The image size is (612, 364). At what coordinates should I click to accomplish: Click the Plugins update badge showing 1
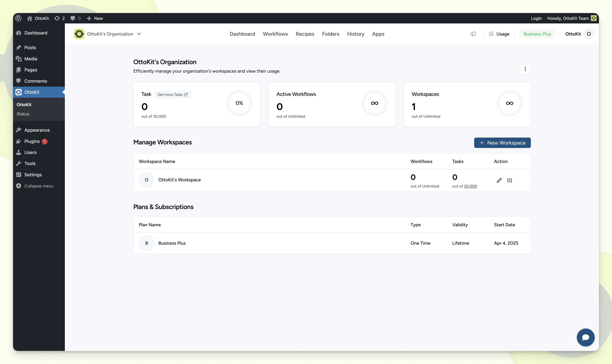[44, 141]
